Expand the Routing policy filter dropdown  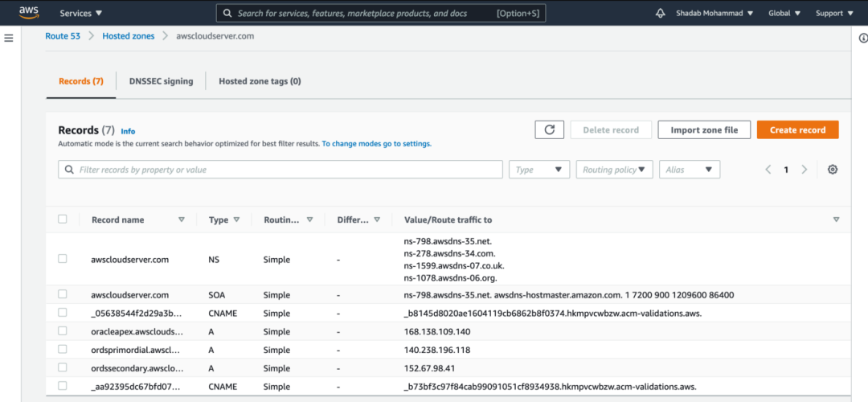[615, 170]
